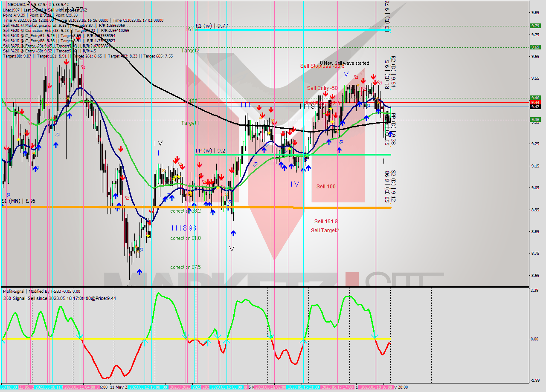
Task: Select the 'Sell Entry -50' label
Action: point(322,88)
